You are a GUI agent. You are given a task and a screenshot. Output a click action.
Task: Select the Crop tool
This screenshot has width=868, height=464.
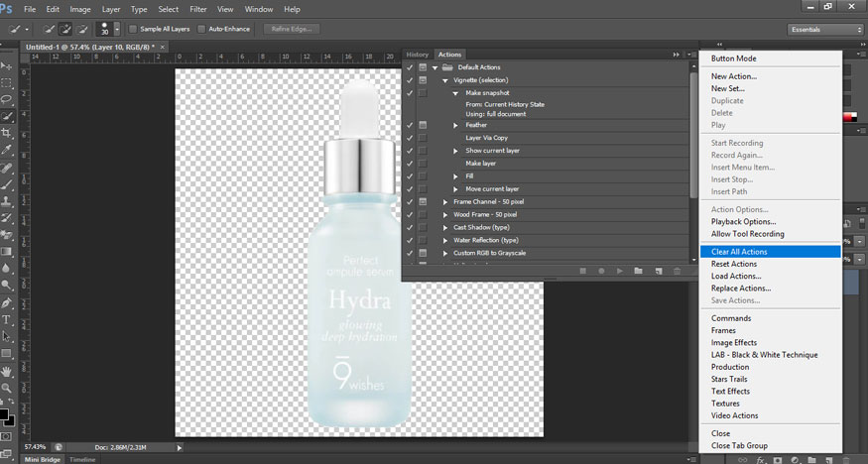click(6, 133)
